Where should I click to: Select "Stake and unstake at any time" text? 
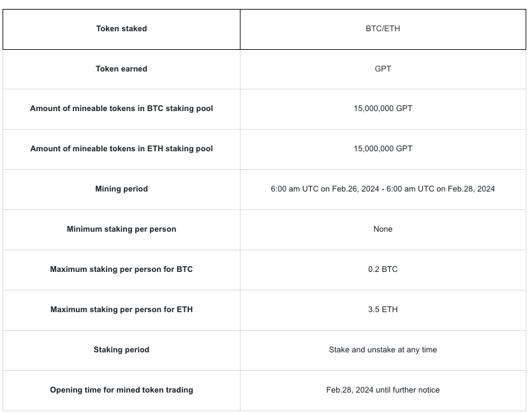coord(383,350)
